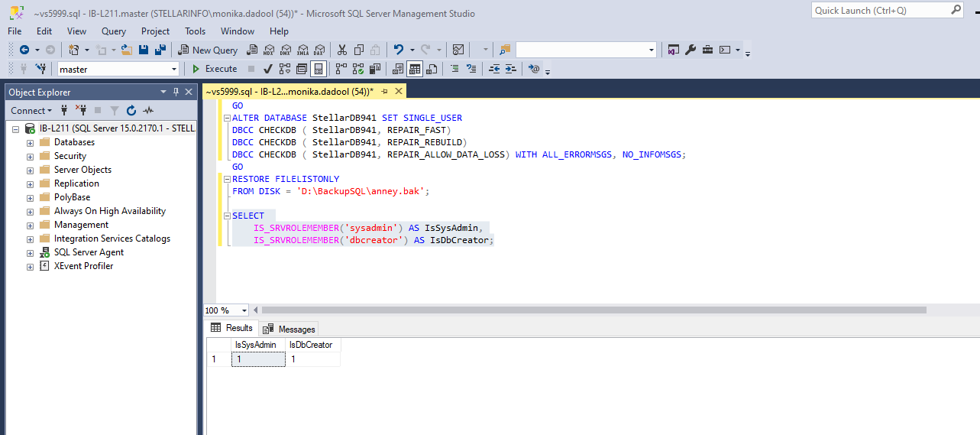Click the Cut scissors icon
980x435 pixels.
341,50
